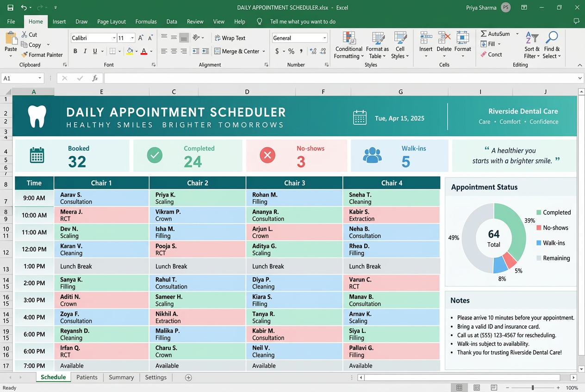Viewport: 585px width, 392px height.
Task: Activate the Format Painter brush
Action: click(x=25, y=55)
